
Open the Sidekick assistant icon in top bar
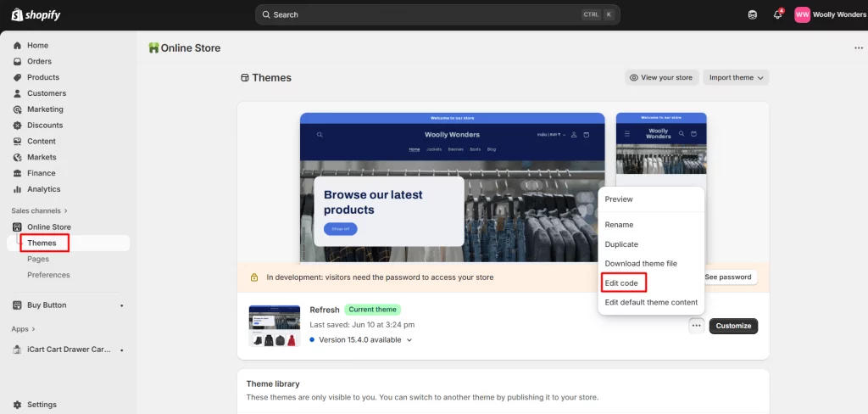click(753, 15)
